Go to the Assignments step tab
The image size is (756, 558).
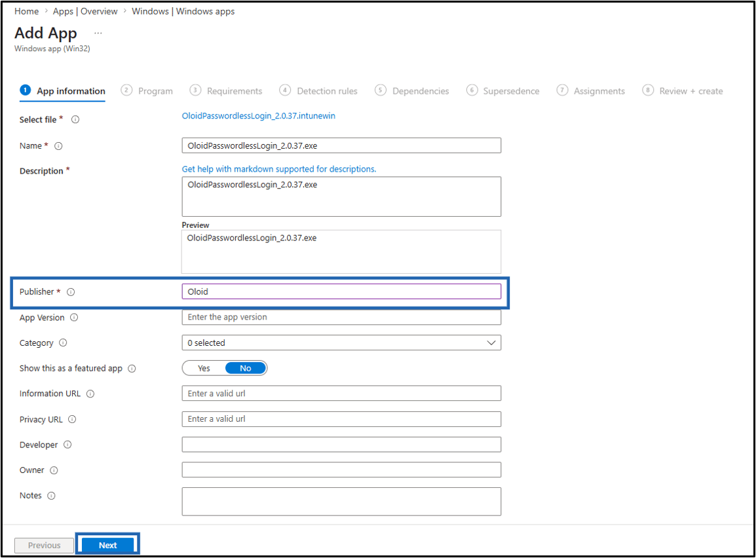[591, 91]
